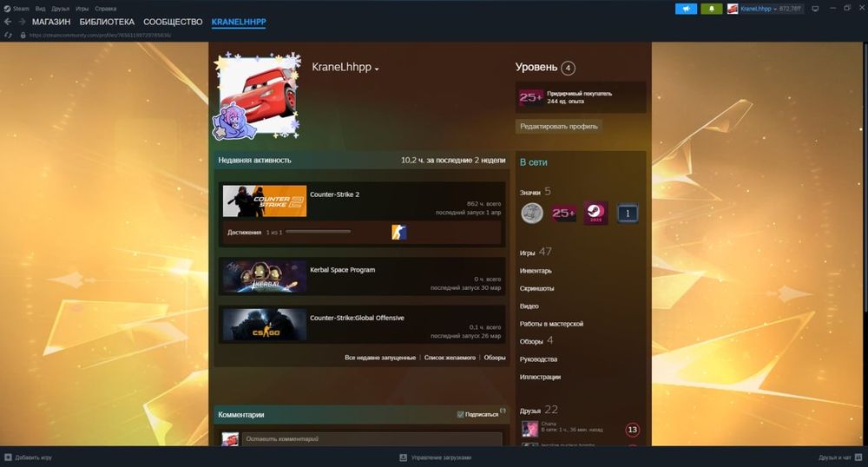868x467 pixels.
Task: Click the Steam logo menu
Action: coord(7,9)
